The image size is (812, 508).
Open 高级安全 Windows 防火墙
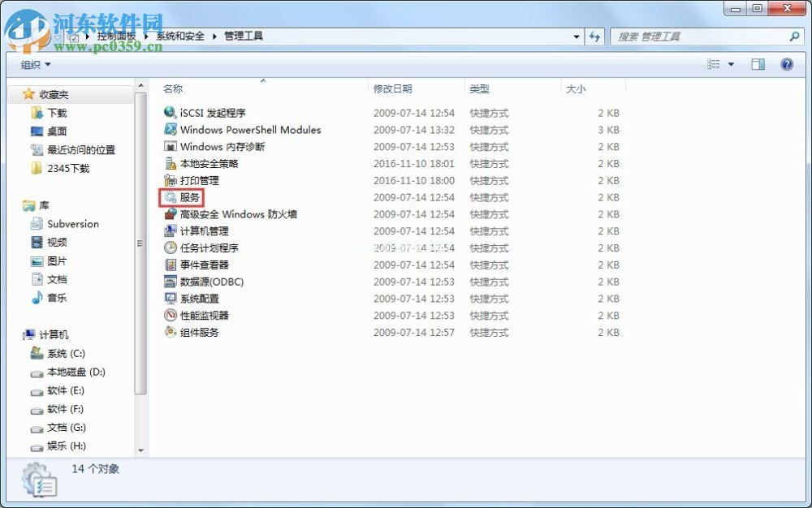click(235, 214)
